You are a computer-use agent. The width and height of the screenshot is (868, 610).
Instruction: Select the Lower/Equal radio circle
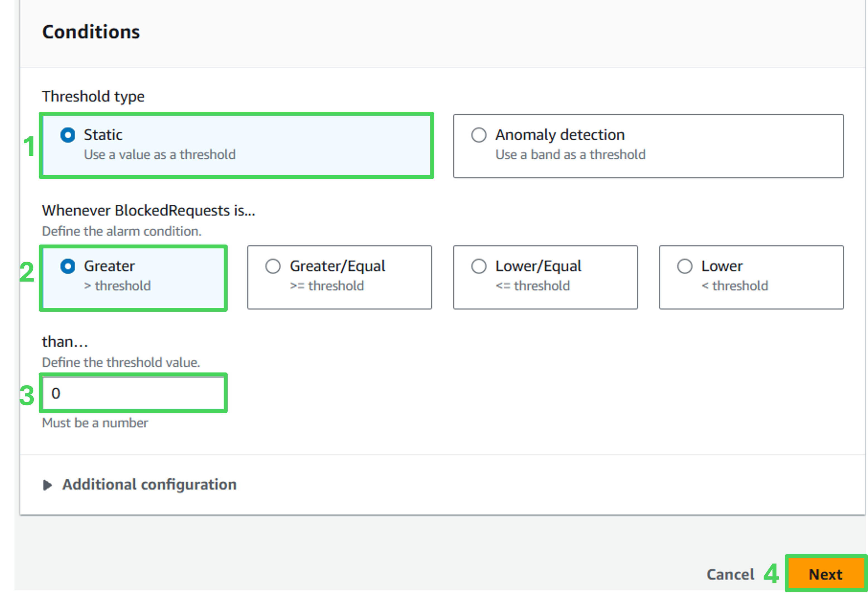479,266
